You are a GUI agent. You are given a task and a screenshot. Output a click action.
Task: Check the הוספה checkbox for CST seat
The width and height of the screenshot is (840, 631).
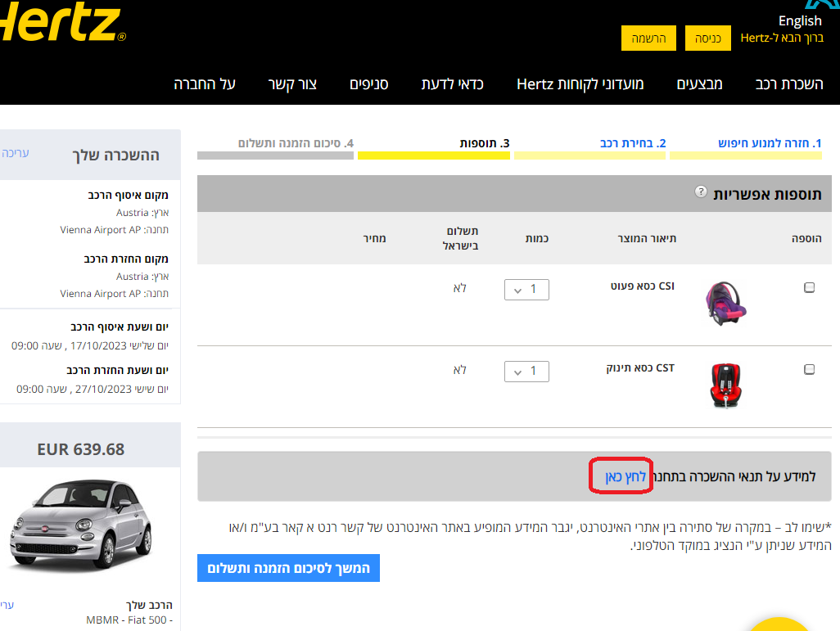click(x=809, y=369)
